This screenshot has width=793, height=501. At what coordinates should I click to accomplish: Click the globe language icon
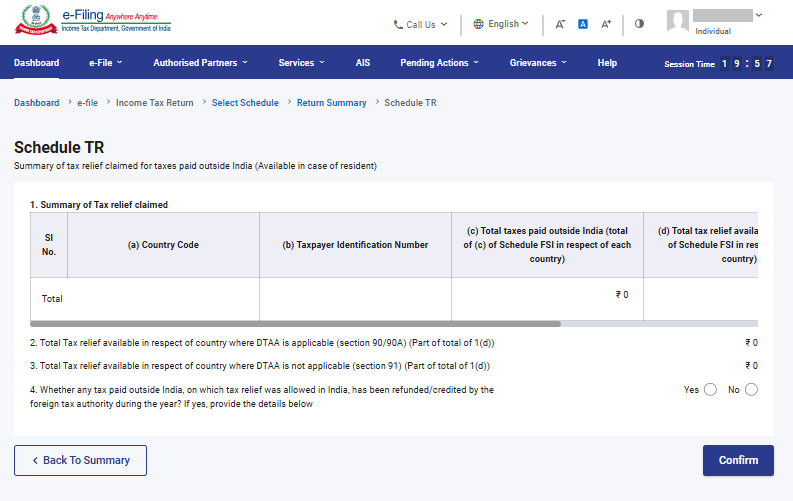[x=478, y=24]
